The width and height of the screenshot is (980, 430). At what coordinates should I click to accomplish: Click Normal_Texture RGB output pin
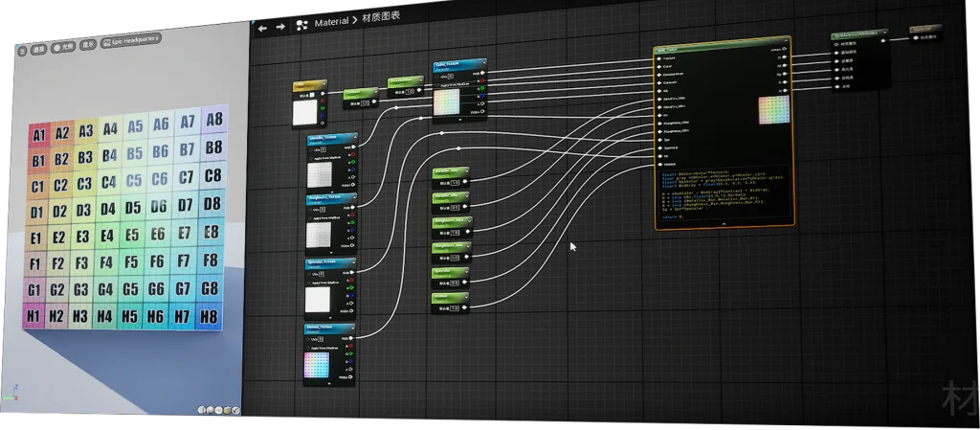352,339
